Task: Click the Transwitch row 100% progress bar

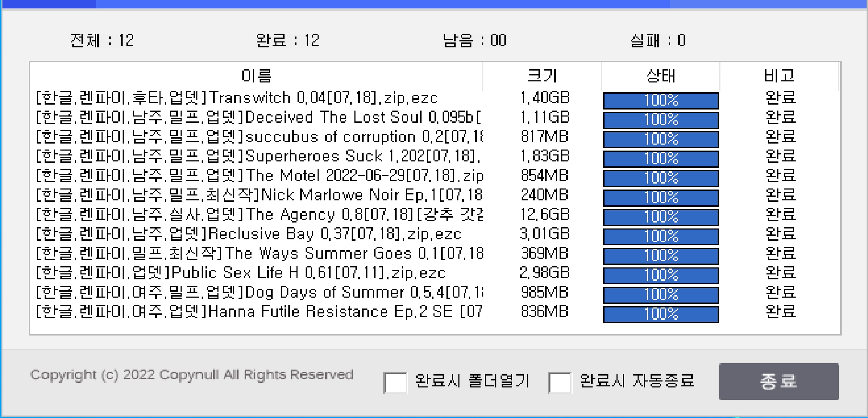Action: point(661,101)
